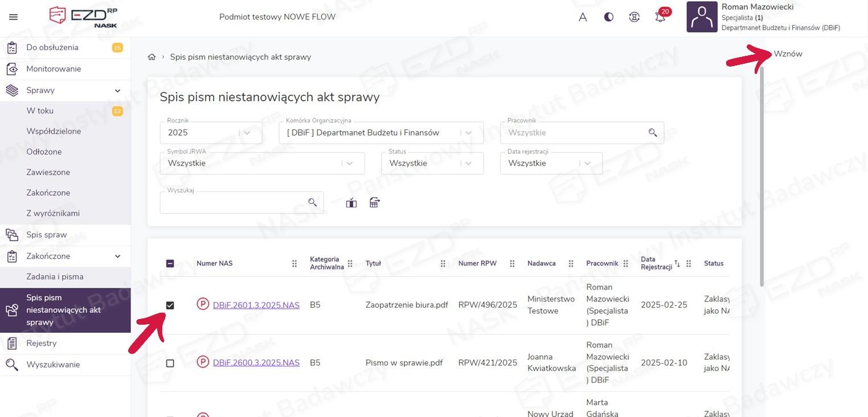Click the Wyszukaj search input field
The image size is (868, 417).
pos(234,203)
